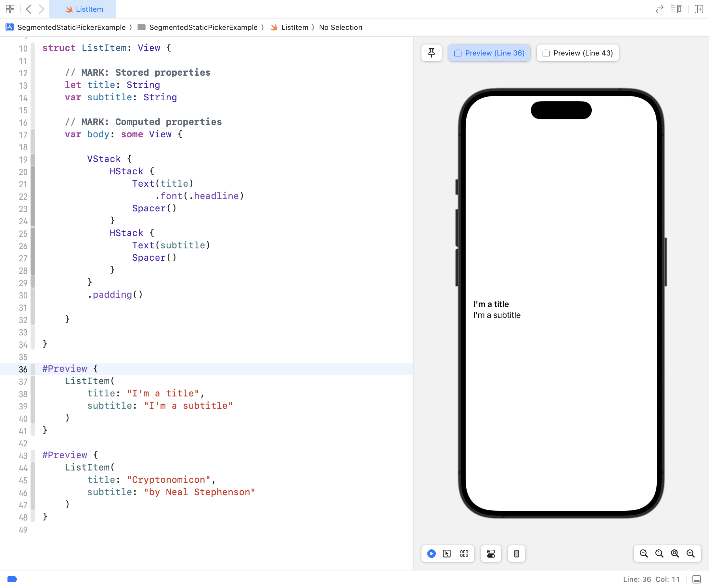Open the No Selection breadcrumb dropdown

point(340,27)
